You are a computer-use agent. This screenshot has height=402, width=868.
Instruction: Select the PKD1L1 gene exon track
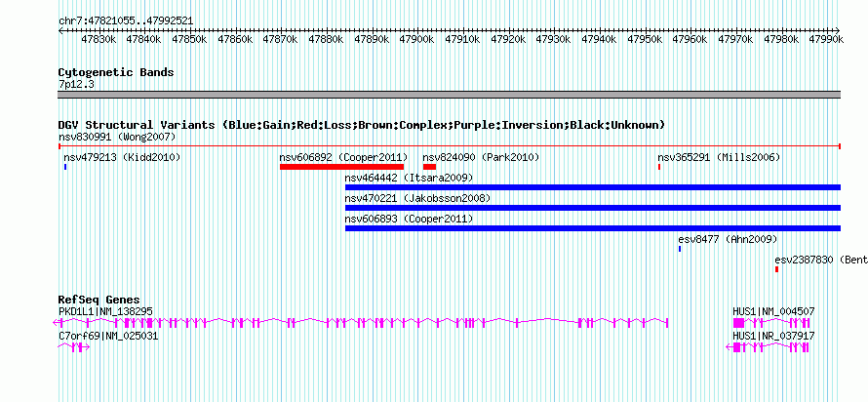361,322
